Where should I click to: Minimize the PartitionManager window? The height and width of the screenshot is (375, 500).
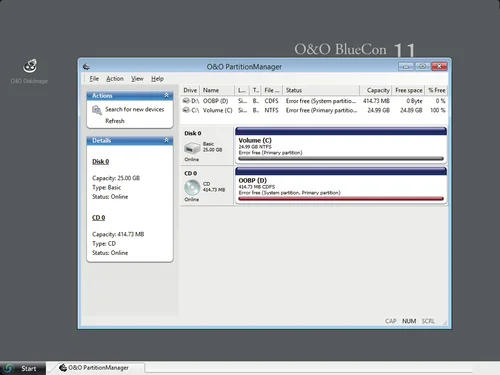coord(406,66)
